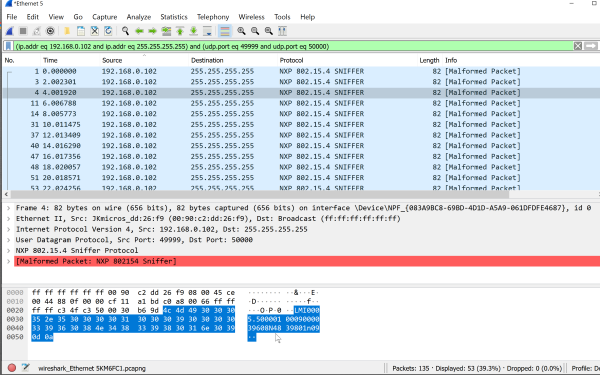Expand the Frame 4 details row
The width and height of the screenshot is (600, 375).
[8, 208]
